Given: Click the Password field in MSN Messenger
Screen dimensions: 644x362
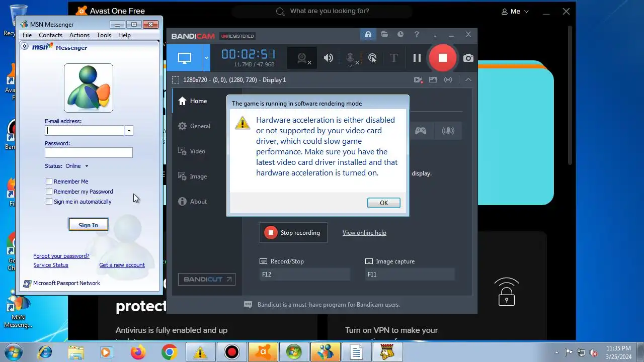Looking at the screenshot, I should [89, 153].
